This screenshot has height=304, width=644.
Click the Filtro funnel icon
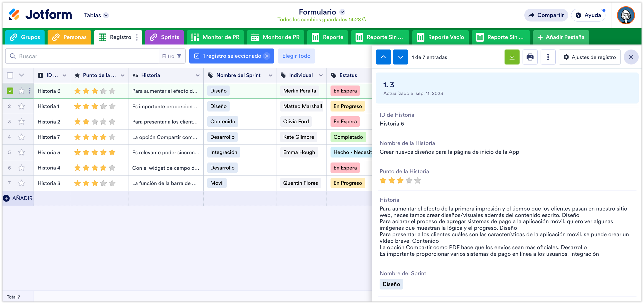tap(179, 56)
